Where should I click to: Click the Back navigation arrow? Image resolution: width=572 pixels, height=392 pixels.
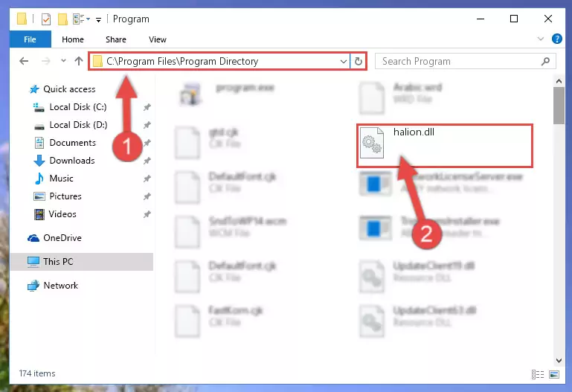(24, 61)
